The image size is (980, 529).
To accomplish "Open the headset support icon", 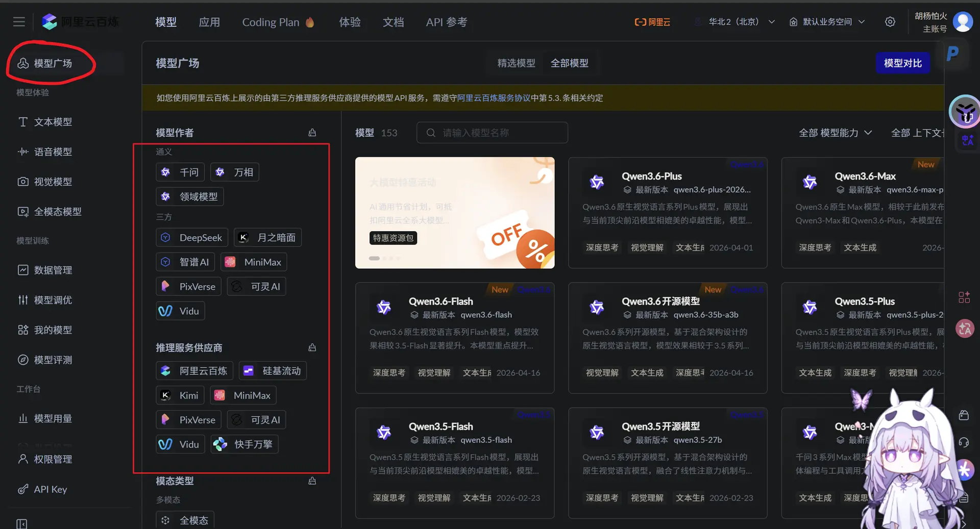I will [964, 442].
